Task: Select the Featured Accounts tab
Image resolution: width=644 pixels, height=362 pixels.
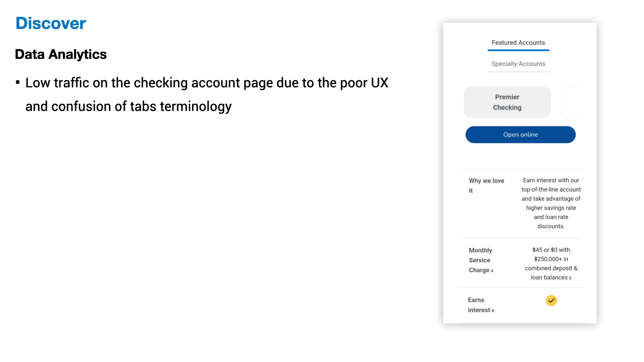Action: (x=518, y=43)
